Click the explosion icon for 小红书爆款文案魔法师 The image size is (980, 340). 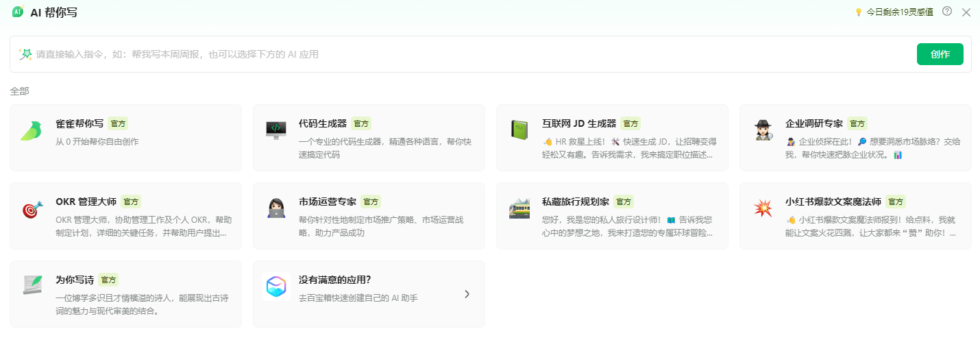pos(763,208)
